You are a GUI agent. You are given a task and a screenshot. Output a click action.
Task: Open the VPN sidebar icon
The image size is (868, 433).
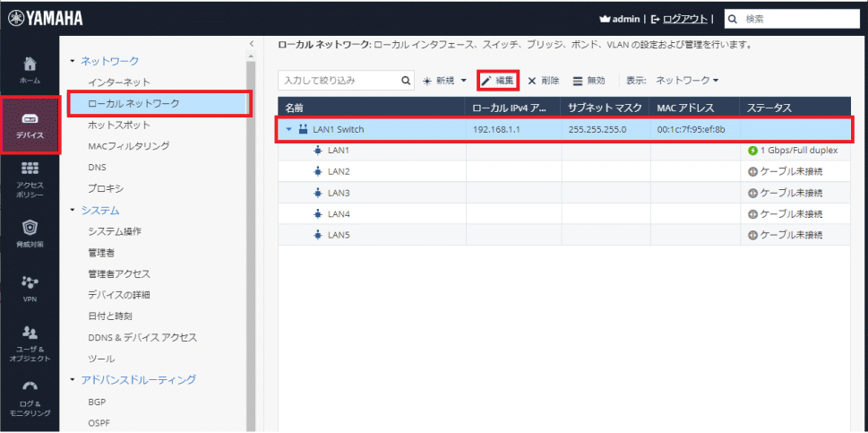pos(30,281)
